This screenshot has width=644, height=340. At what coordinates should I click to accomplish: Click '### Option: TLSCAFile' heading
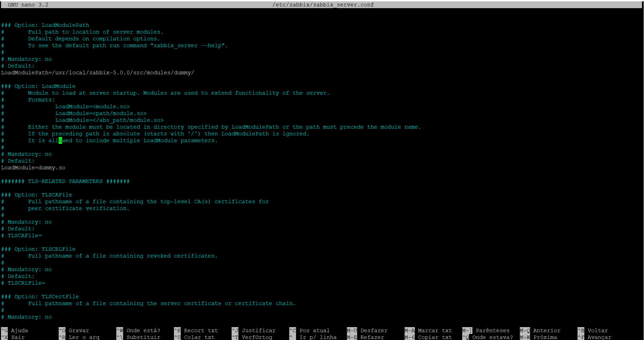click(37, 195)
